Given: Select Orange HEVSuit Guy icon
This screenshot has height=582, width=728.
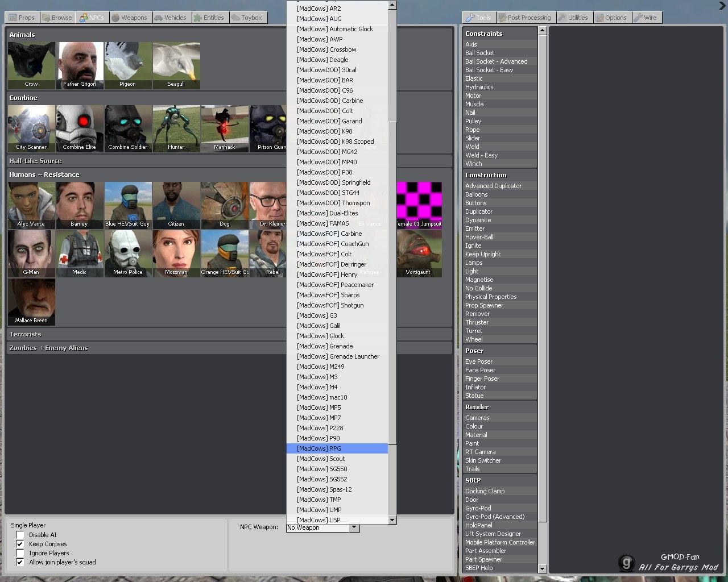Looking at the screenshot, I should (x=225, y=253).
